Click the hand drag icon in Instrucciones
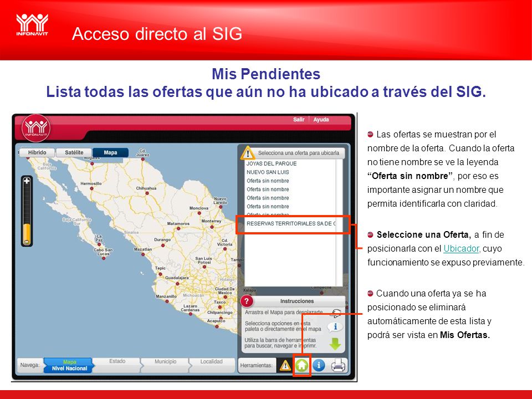The width and height of the screenshot is (532, 399). 336,313
